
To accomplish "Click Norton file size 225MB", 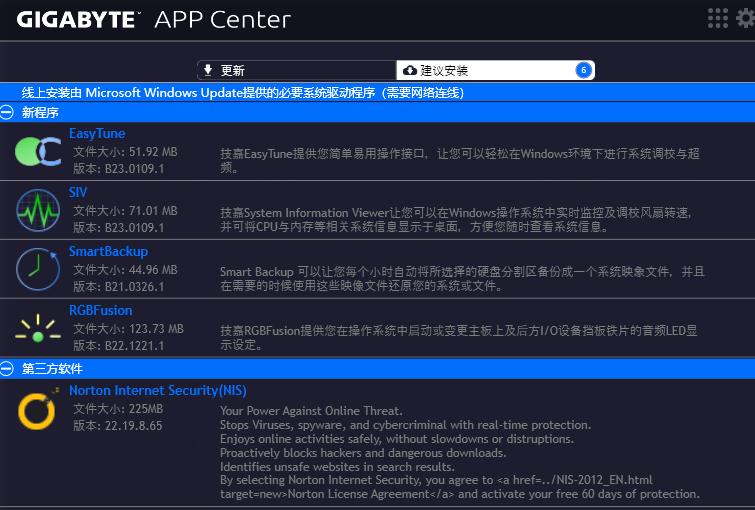I will (118, 409).
